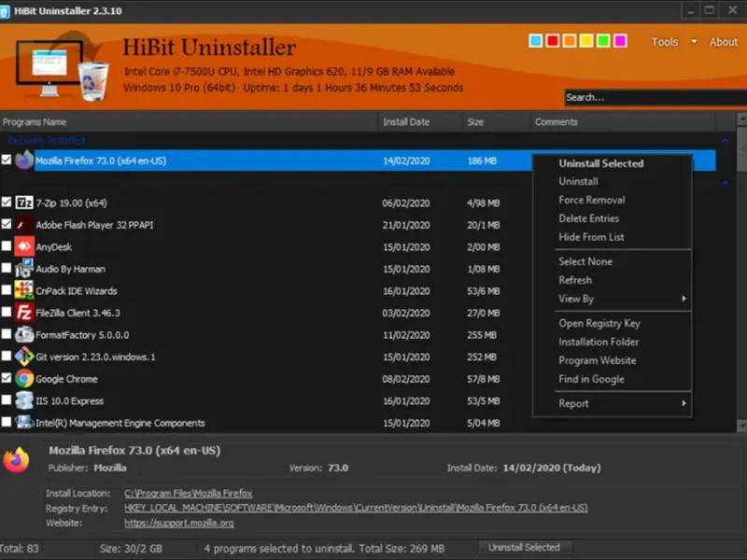The image size is (747, 560).
Task: Select the magenta color theme swatch
Action: 620,41
